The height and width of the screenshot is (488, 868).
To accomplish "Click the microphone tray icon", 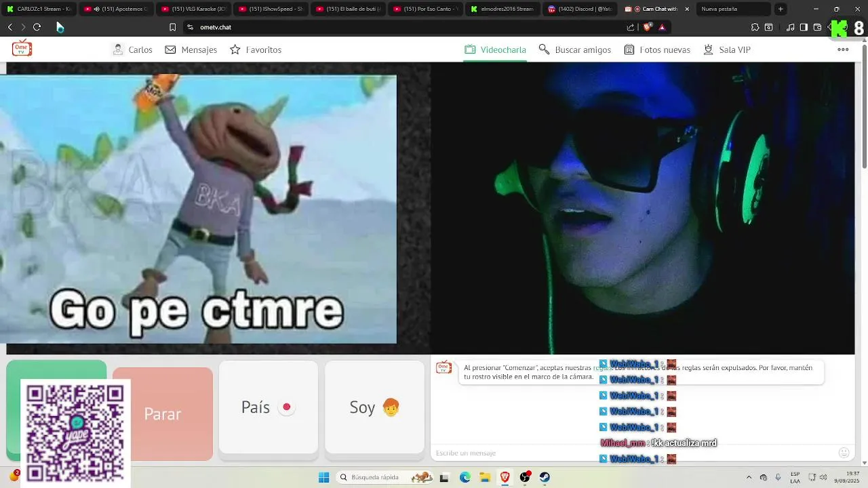I will [778, 477].
